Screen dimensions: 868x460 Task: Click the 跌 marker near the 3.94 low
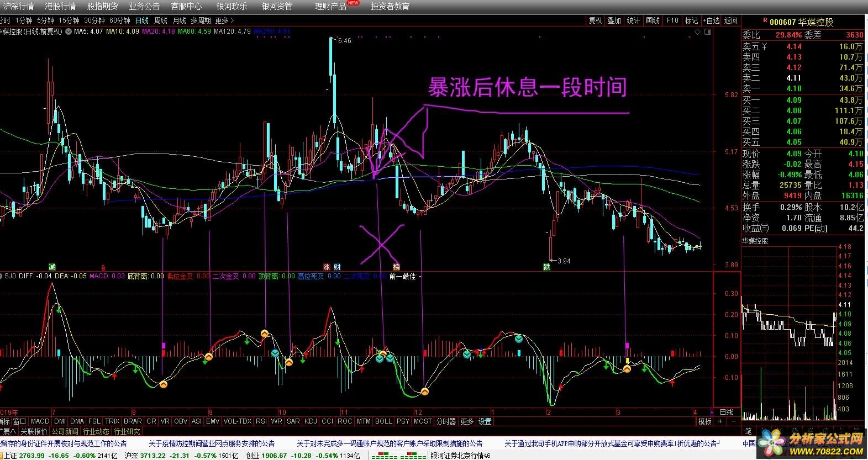click(x=547, y=267)
